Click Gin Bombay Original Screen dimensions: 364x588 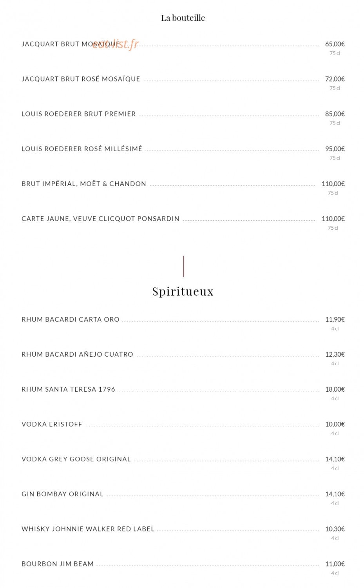coord(63,494)
